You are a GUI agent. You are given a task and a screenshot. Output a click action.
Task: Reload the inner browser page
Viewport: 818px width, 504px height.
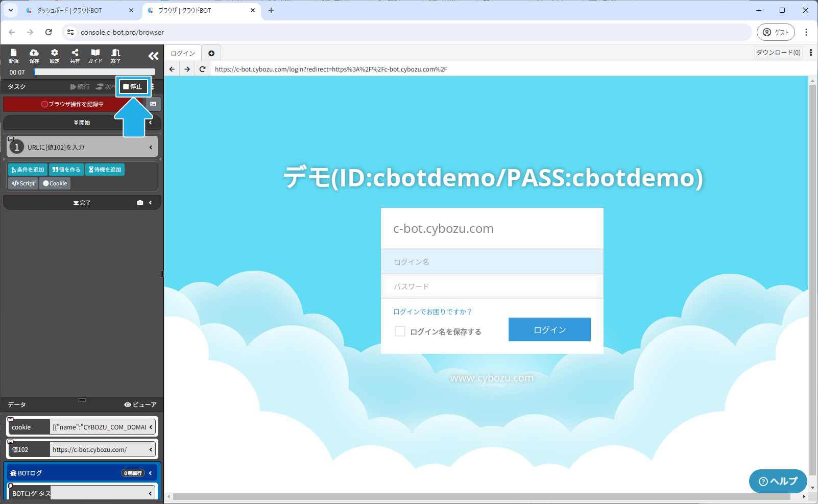pyautogui.click(x=203, y=69)
